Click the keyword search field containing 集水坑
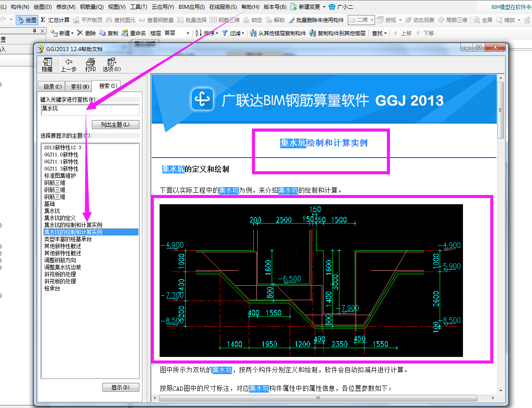 tap(90, 110)
